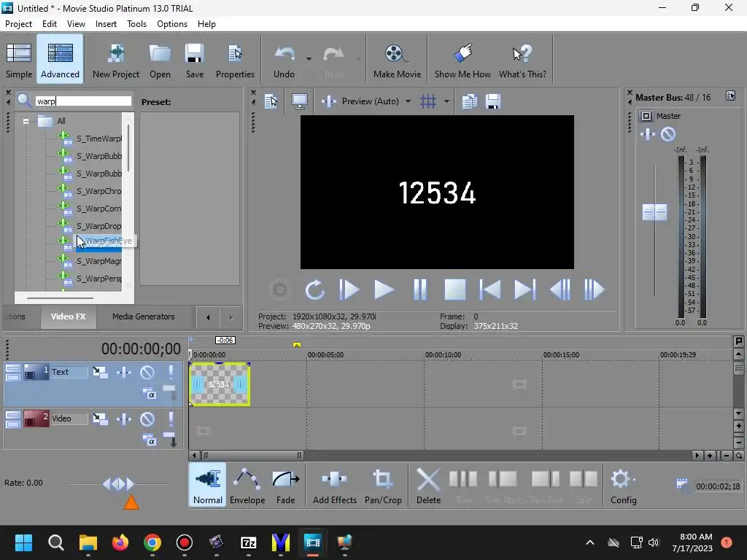Image resolution: width=747 pixels, height=560 pixels.
Task: Open Track FX on the Text track
Action: [124, 372]
